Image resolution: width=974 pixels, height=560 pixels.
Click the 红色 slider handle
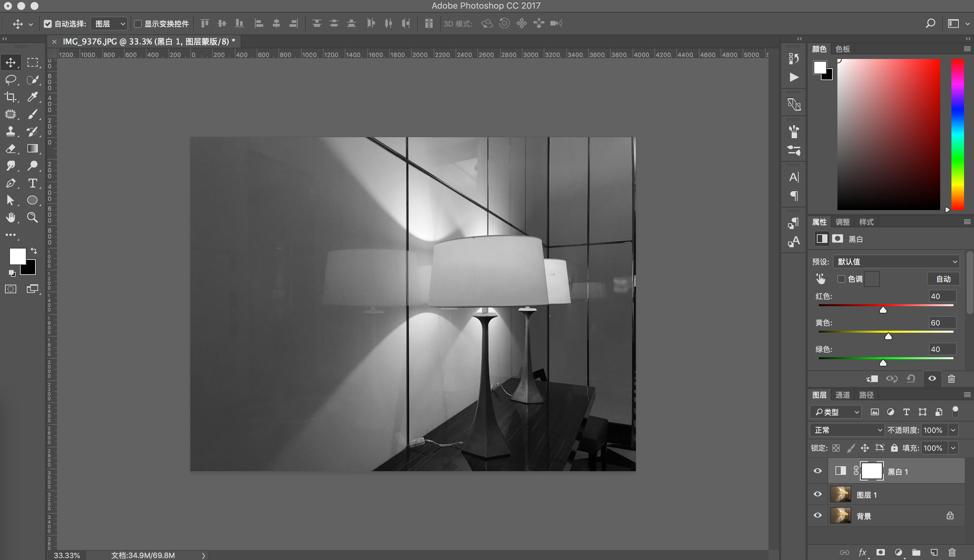(883, 310)
